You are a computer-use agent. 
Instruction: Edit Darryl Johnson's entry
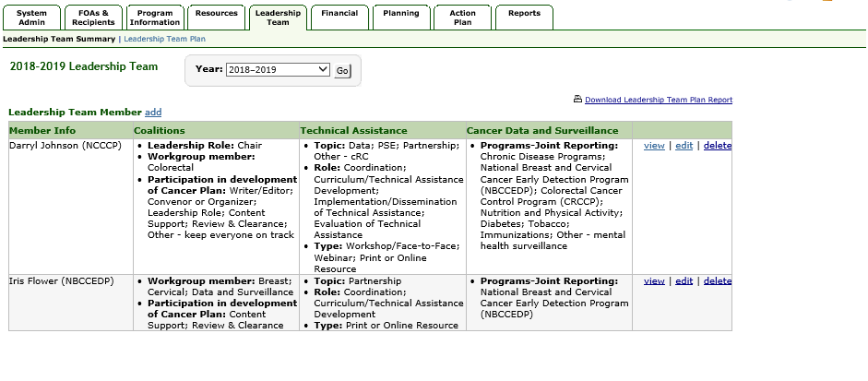(684, 146)
